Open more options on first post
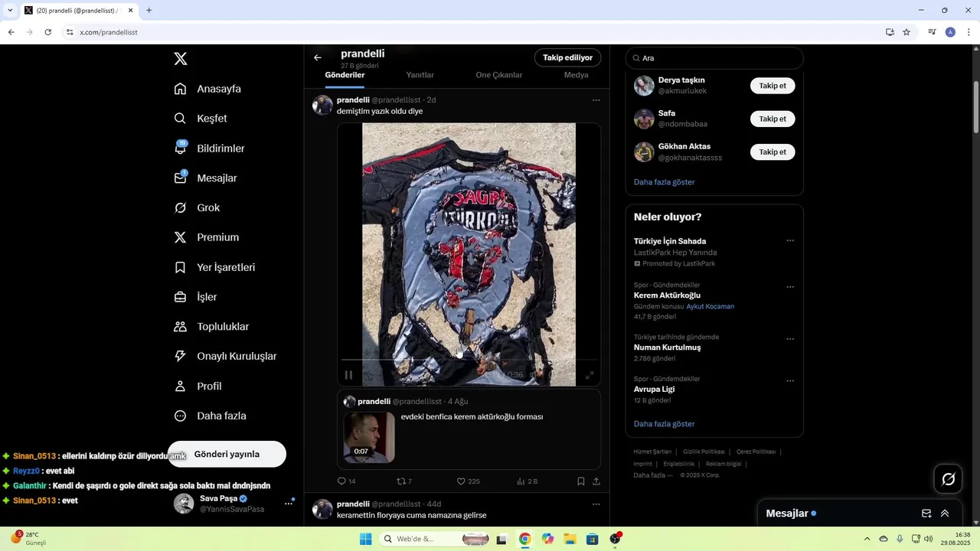Image resolution: width=980 pixels, height=551 pixels. (596, 100)
